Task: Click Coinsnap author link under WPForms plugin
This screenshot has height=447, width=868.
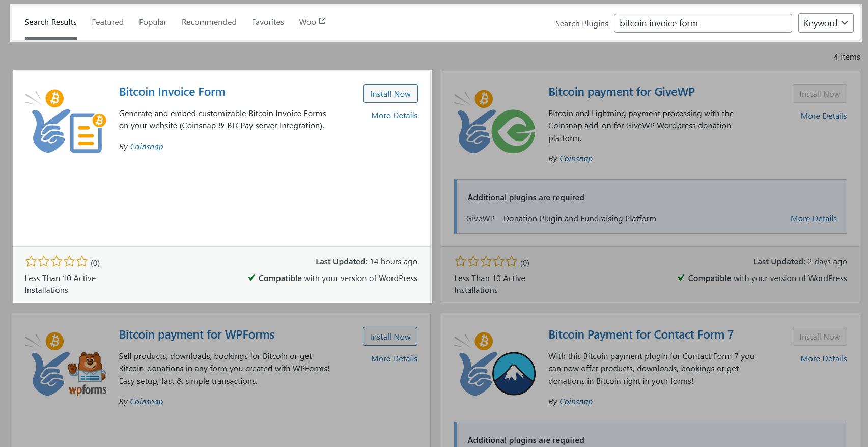Action: [x=147, y=402]
